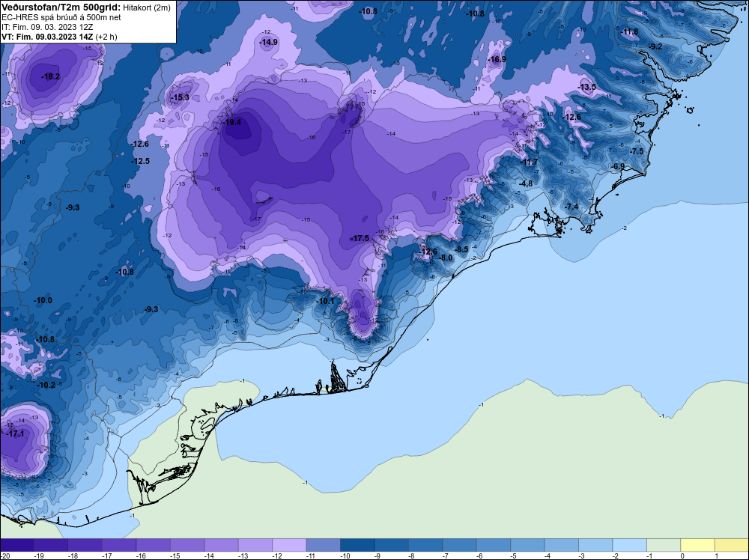Select the -15.3 temperature label
The image size is (749, 560).
pyautogui.click(x=180, y=97)
